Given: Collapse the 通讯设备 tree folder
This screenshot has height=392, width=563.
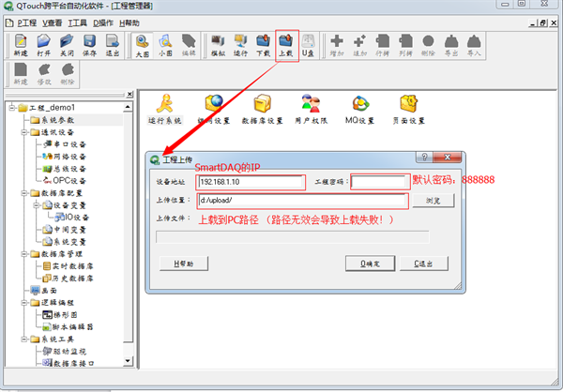Looking at the screenshot, I should pos(18,132).
